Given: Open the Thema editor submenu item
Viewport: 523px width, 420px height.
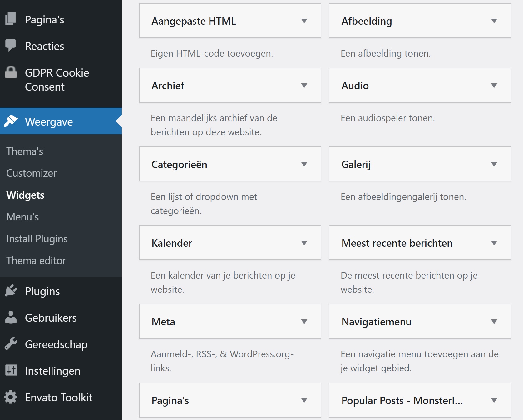Looking at the screenshot, I should (36, 260).
